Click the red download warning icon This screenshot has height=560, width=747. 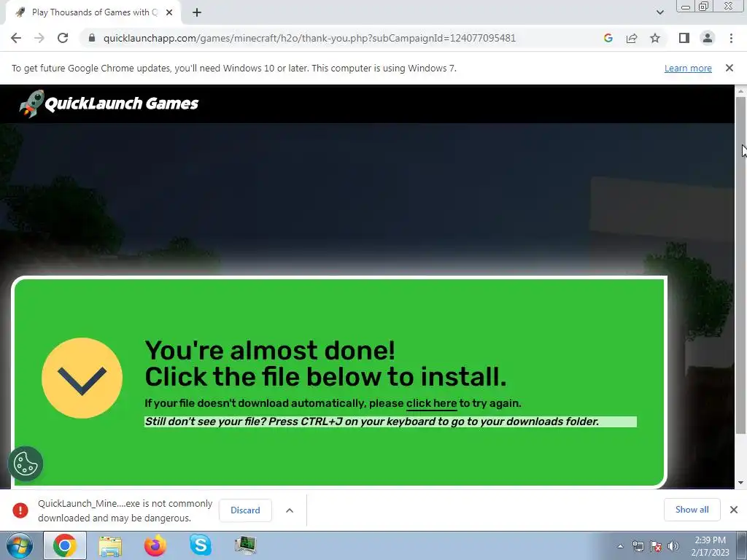click(20, 510)
